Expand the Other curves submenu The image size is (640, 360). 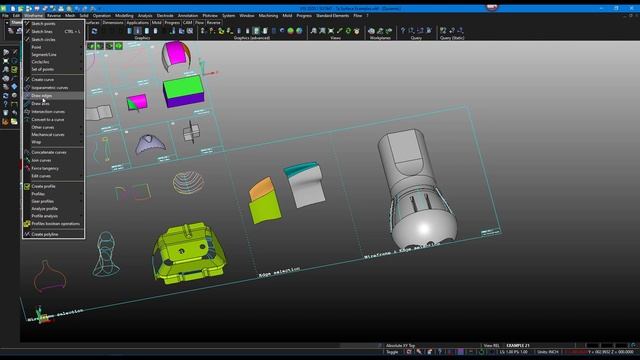click(53, 127)
